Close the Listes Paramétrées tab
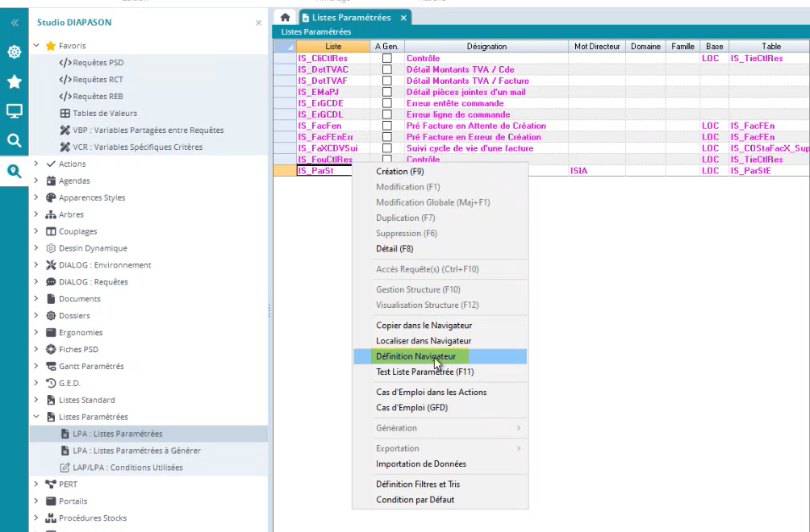The image size is (810, 532). click(403, 18)
